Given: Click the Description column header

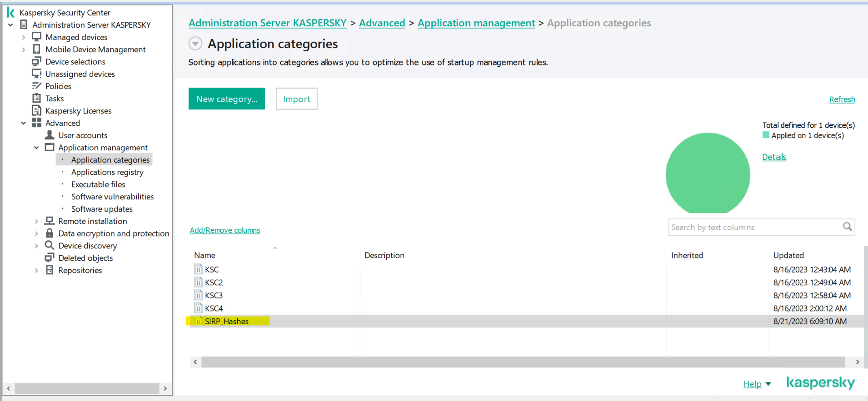Looking at the screenshot, I should point(384,255).
